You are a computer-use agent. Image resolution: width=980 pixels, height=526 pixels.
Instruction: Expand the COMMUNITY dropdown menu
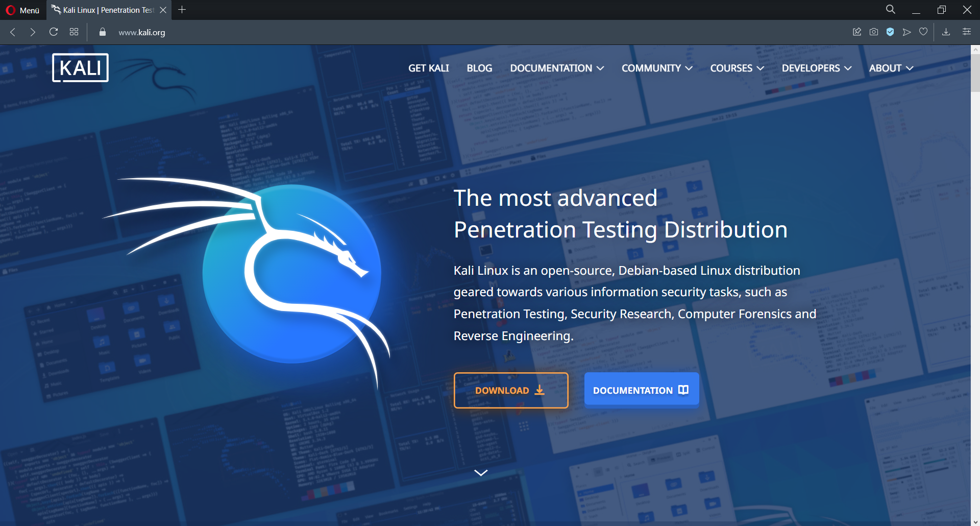pyautogui.click(x=657, y=68)
